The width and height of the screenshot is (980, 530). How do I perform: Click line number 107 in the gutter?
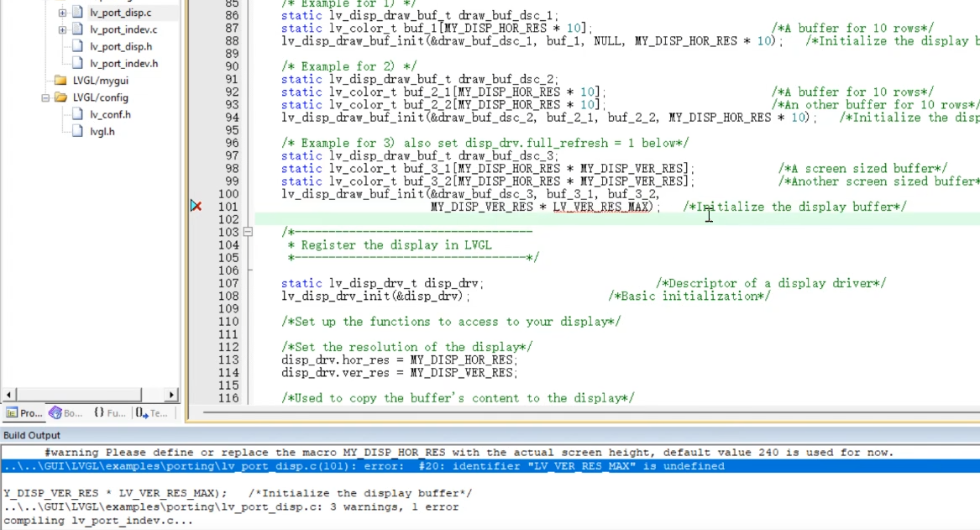pyautogui.click(x=228, y=283)
